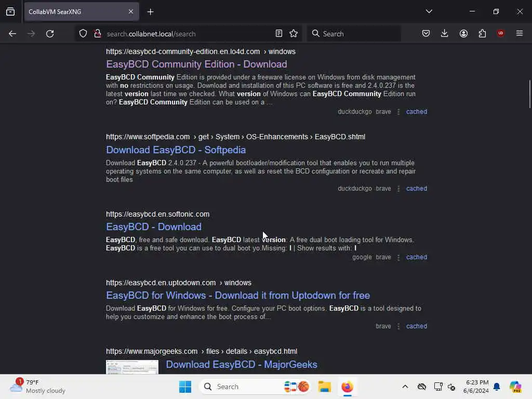This screenshot has width=532, height=399.
Task: Reload the current page
Action: 50,34
